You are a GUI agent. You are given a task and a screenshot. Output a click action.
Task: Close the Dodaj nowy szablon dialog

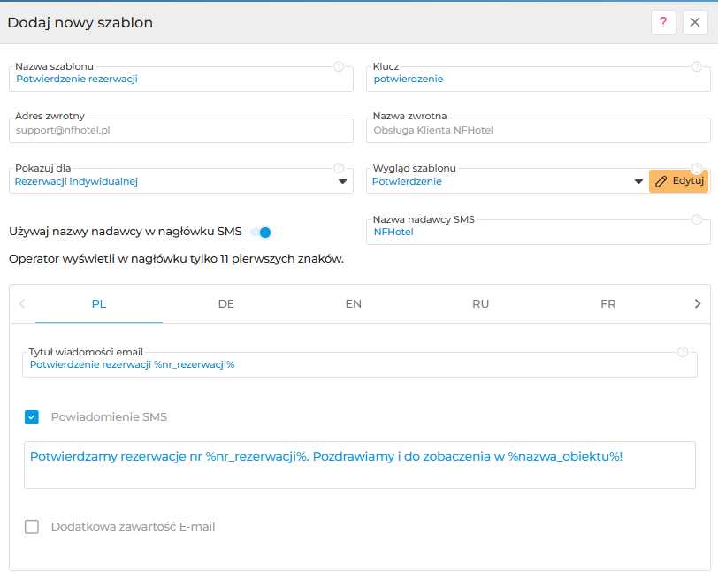[695, 22]
